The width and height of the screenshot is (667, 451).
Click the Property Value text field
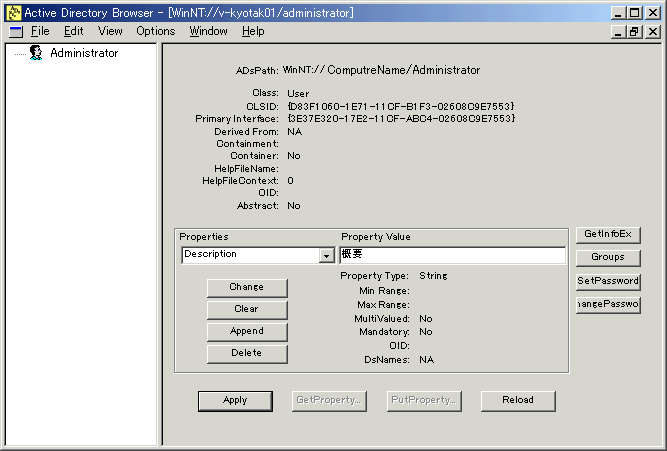pos(452,255)
